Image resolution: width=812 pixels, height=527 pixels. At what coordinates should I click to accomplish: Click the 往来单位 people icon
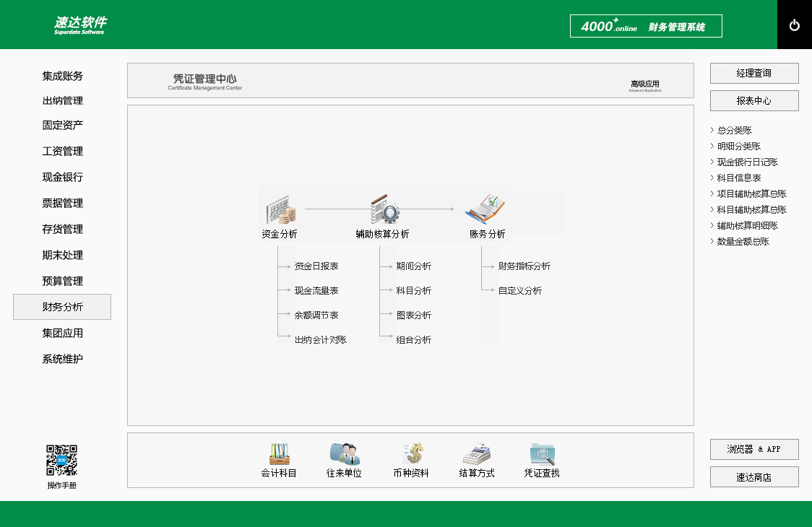[x=344, y=453]
